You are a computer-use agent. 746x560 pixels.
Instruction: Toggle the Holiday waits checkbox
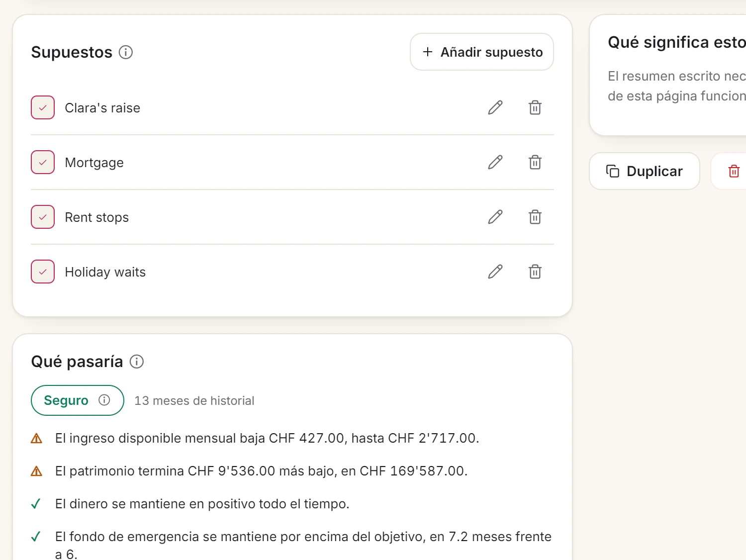pyautogui.click(x=43, y=272)
